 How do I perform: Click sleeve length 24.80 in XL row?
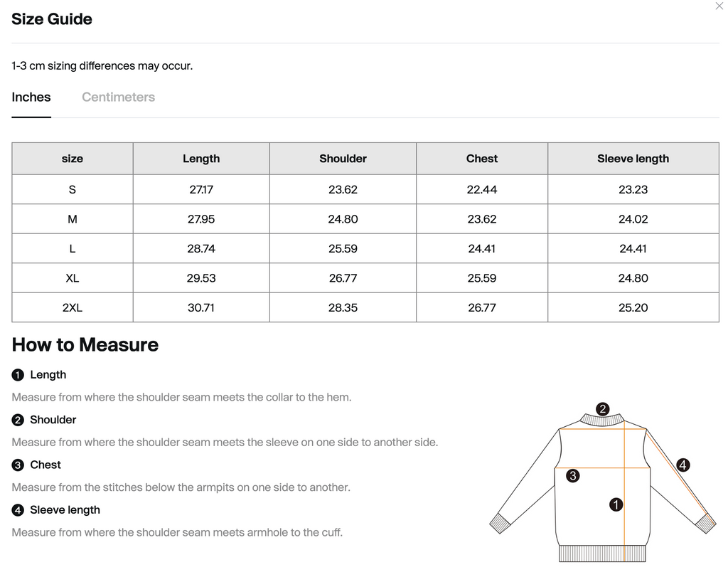tap(633, 278)
